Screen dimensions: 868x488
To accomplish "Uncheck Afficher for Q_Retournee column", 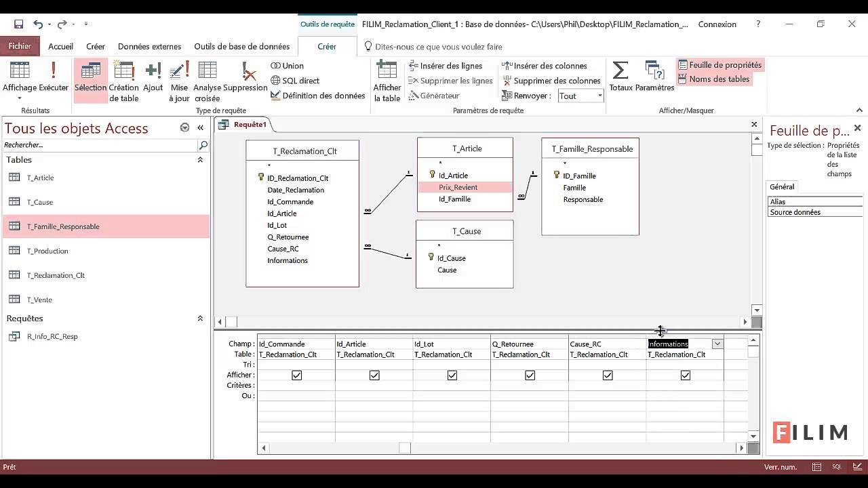I will pyautogui.click(x=530, y=375).
